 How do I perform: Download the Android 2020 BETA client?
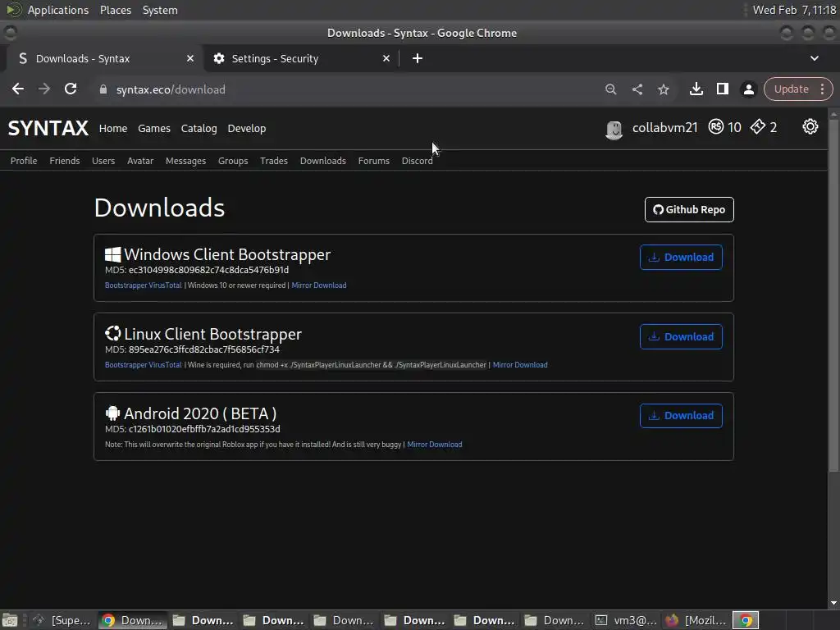click(x=681, y=416)
